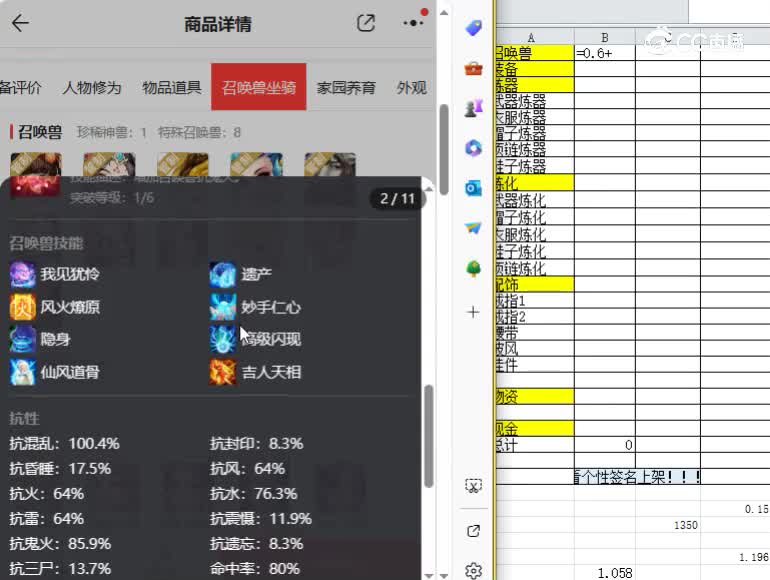Switch to the 人物修为 tab

92,87
